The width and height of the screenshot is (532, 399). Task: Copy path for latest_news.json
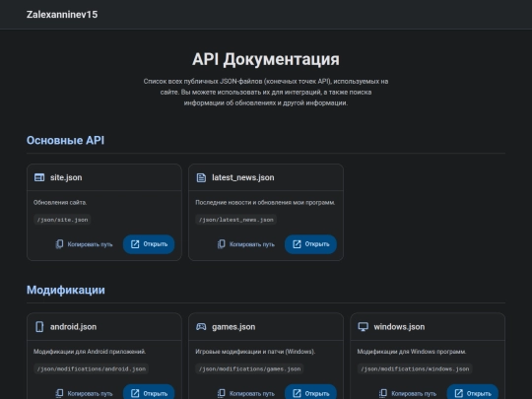pos(245,244)
